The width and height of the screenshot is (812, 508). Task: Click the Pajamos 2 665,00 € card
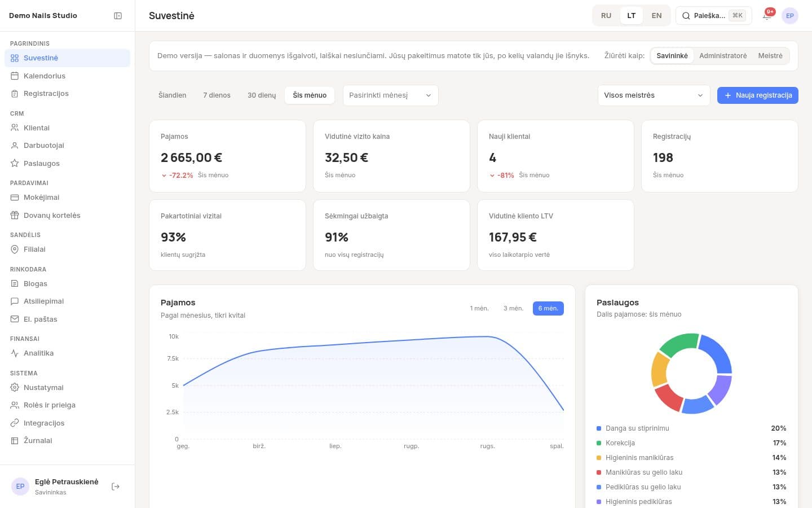227,156
